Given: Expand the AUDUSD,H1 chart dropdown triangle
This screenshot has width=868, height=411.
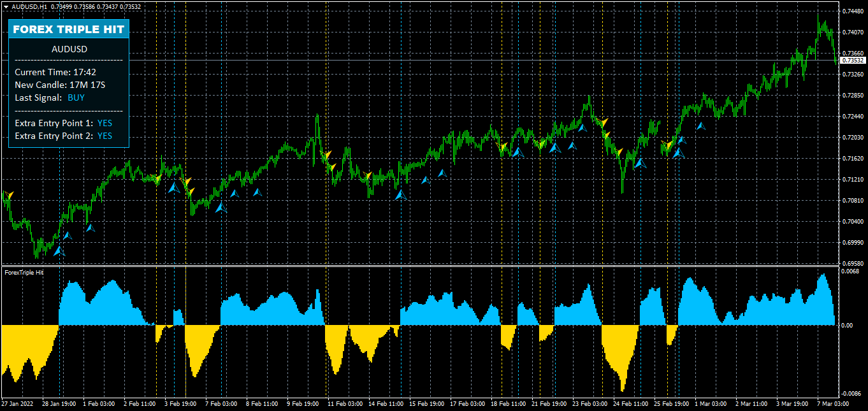Looking at the screenshot, I should [x=5, y=5].
